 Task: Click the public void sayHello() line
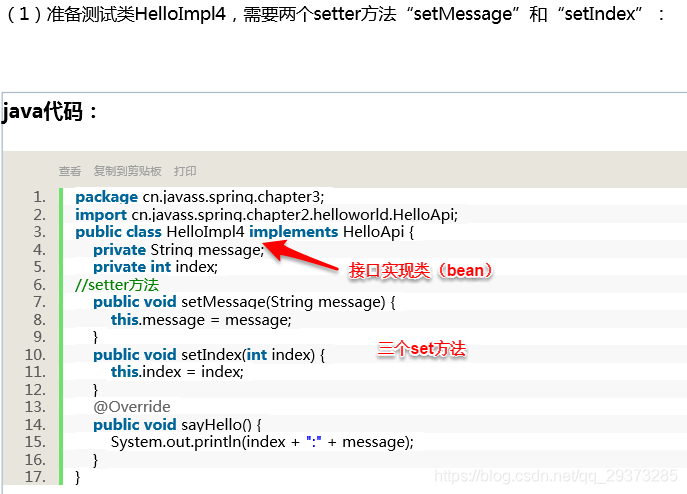click(x=177, y=425)
